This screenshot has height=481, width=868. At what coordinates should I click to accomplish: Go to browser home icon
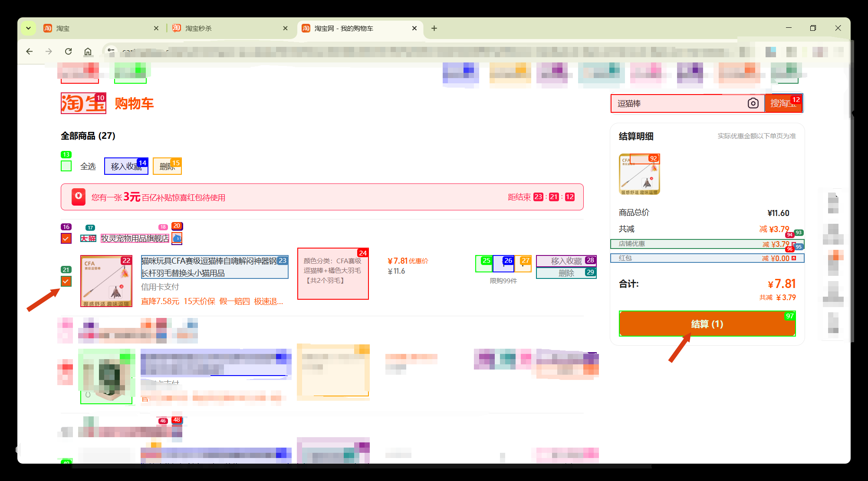[x=88, y=52]
